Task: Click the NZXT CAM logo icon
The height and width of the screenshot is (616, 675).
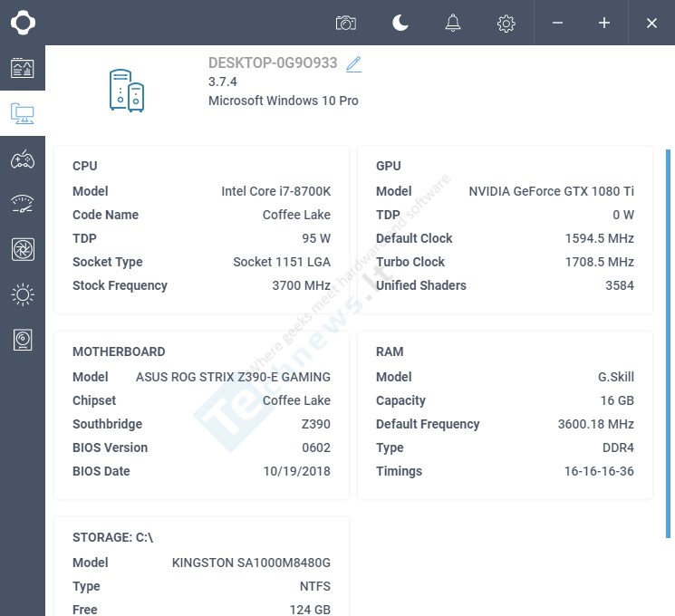Action: (23, 23)
